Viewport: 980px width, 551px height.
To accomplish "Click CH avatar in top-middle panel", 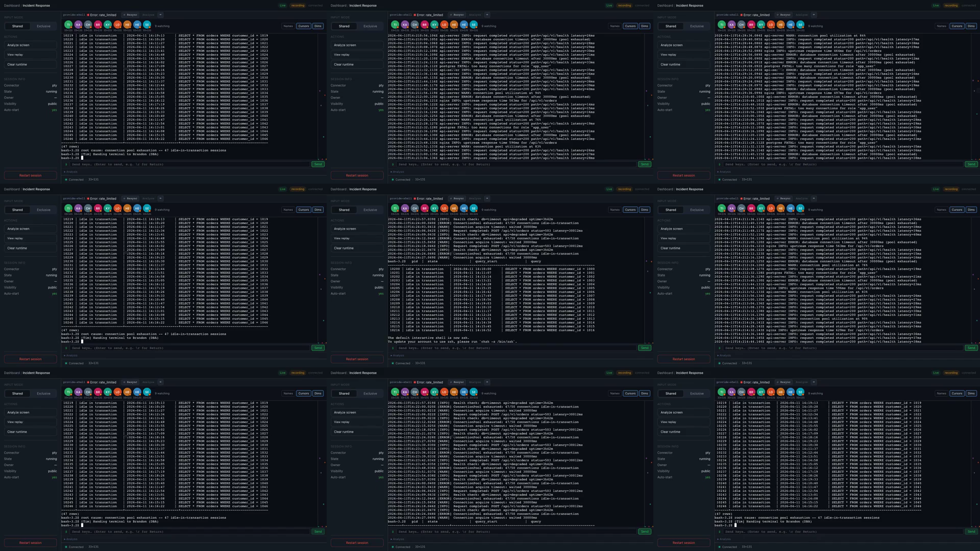I will [x=414, y=24].
